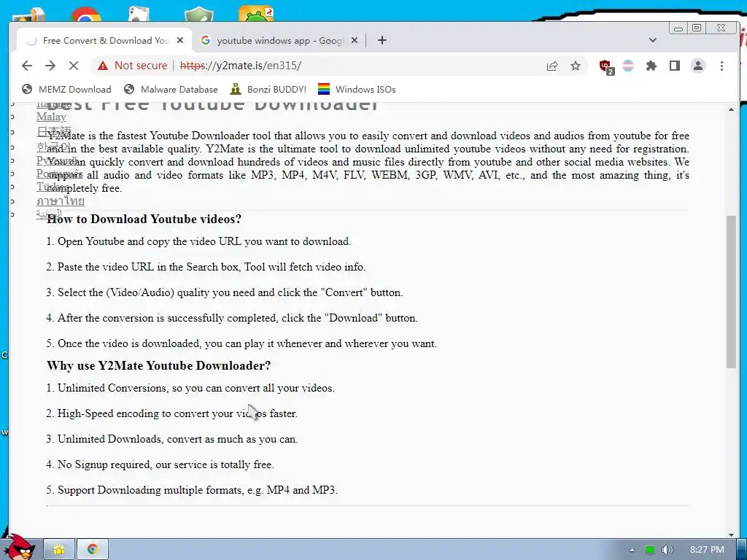
Task: Go back to the previous page
Action: [27, 66]
